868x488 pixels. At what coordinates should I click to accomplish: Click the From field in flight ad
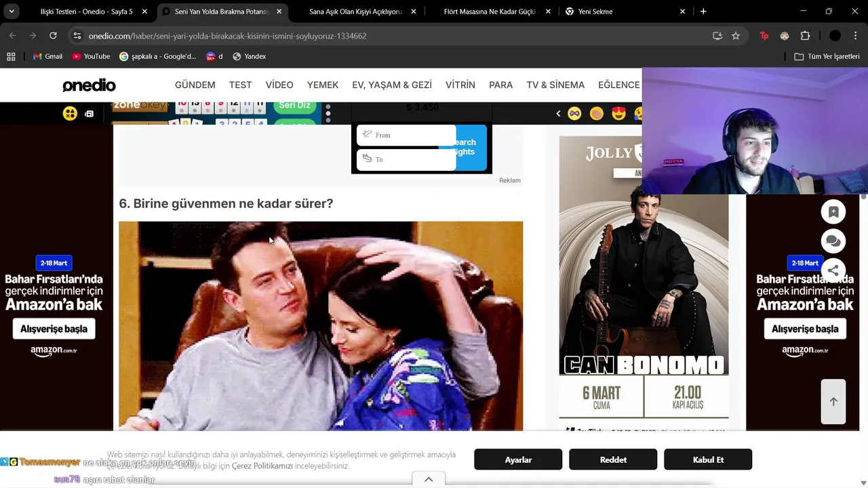[x=406, y=135]
